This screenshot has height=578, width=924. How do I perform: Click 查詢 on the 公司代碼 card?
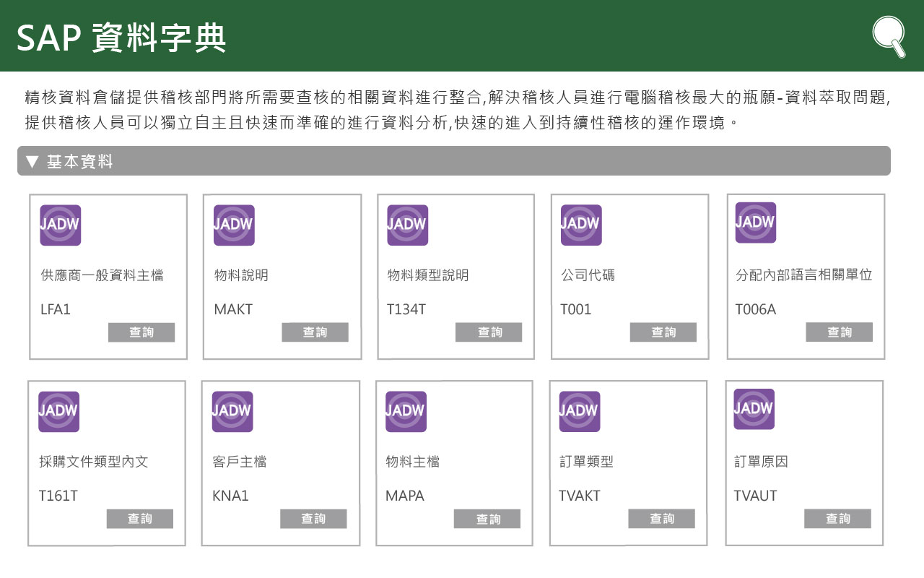[x=663, y=332]
